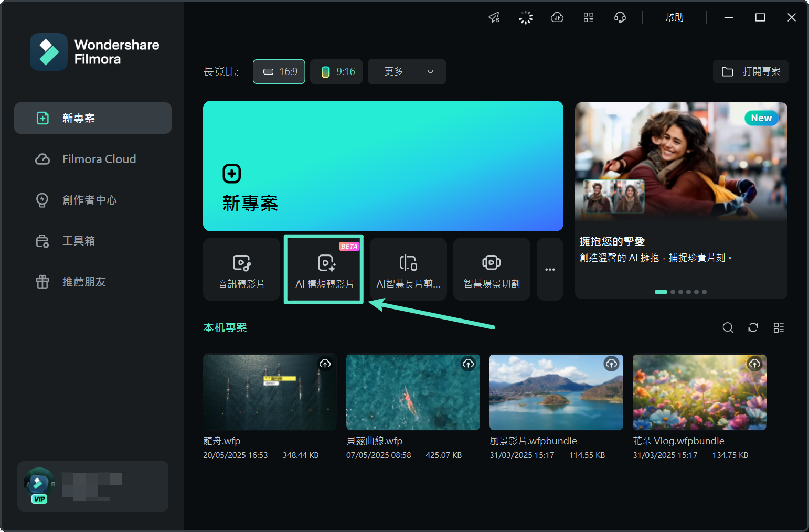This screenshot has height=532, width=809.
Task: Open the 風景影片.wfpbundle project thumbnail
Action: click(556, 392)
